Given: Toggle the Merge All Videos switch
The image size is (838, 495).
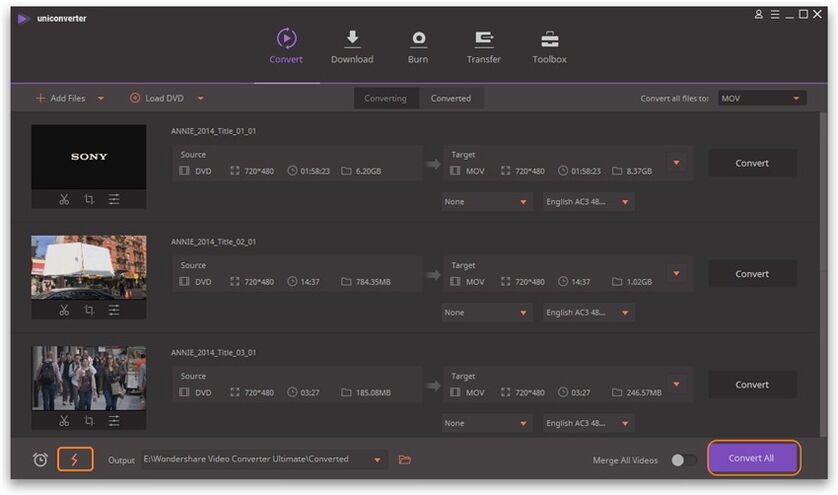Looking at the screenshot, I should click(x=684, y=460).
